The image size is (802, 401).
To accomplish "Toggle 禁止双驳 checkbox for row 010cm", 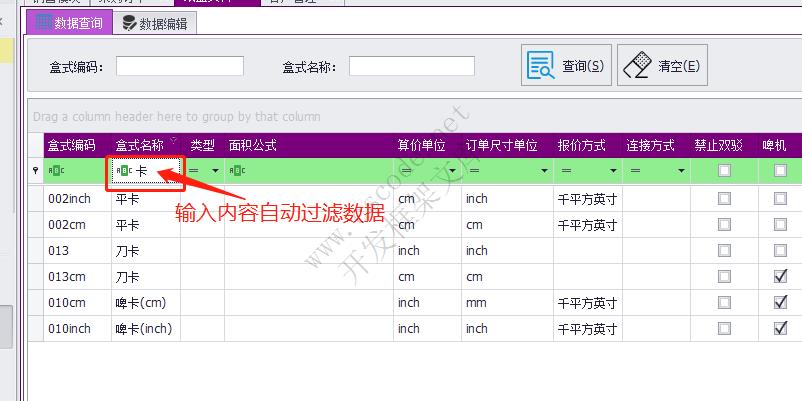I will click(x=724, y=303).
